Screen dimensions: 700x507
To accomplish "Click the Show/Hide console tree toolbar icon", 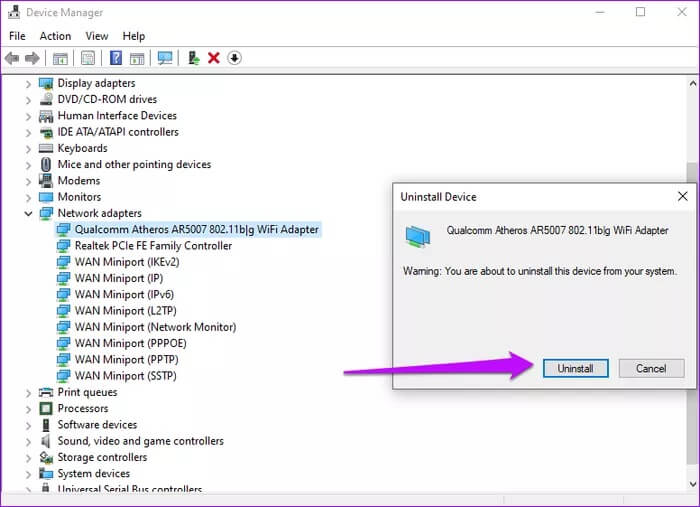I will (x=60, y=58).
